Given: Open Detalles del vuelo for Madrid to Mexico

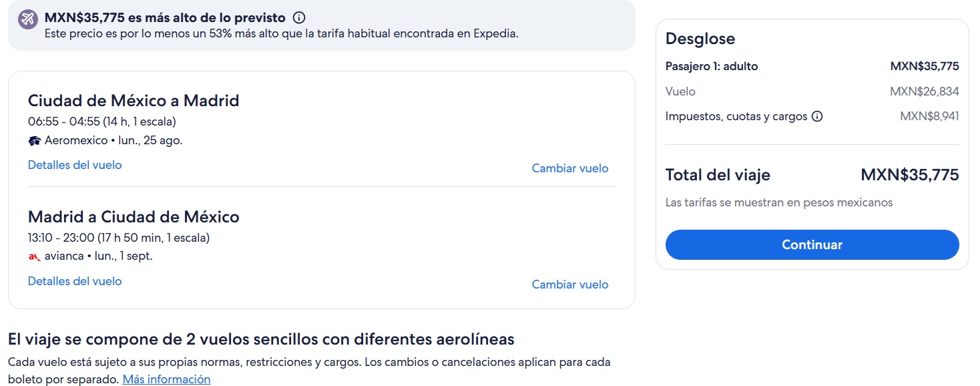Looking at the screenshot, I should [x=75, y=281].
